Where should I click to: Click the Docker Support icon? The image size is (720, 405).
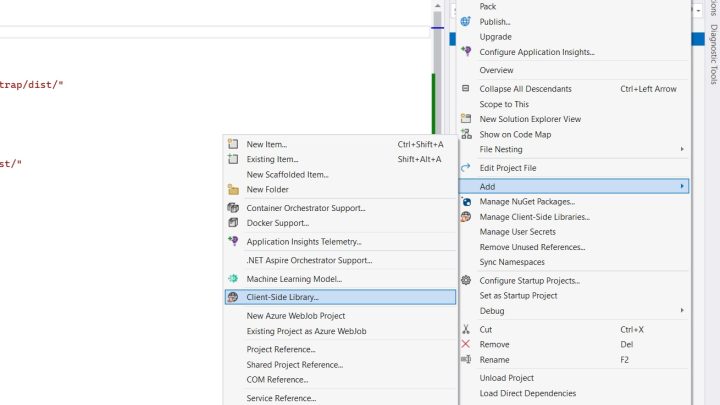coord(233,223)
